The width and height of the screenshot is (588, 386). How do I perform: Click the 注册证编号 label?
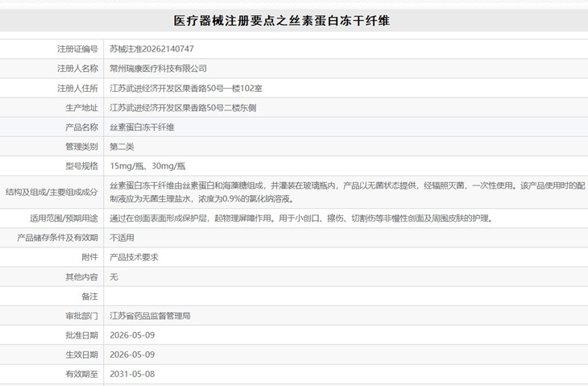click(77, 49)
